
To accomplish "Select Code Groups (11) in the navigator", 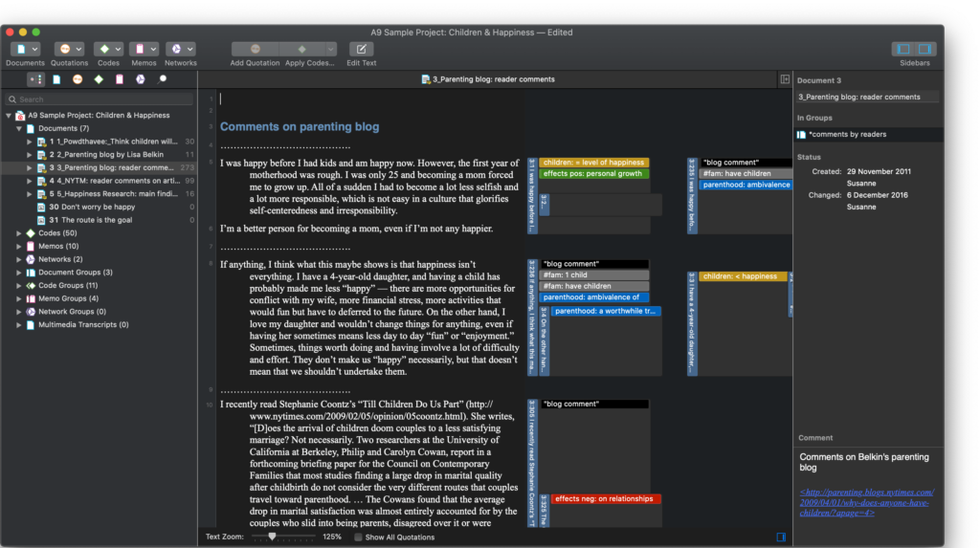I will pyautogui.click(x=67, y=285).
